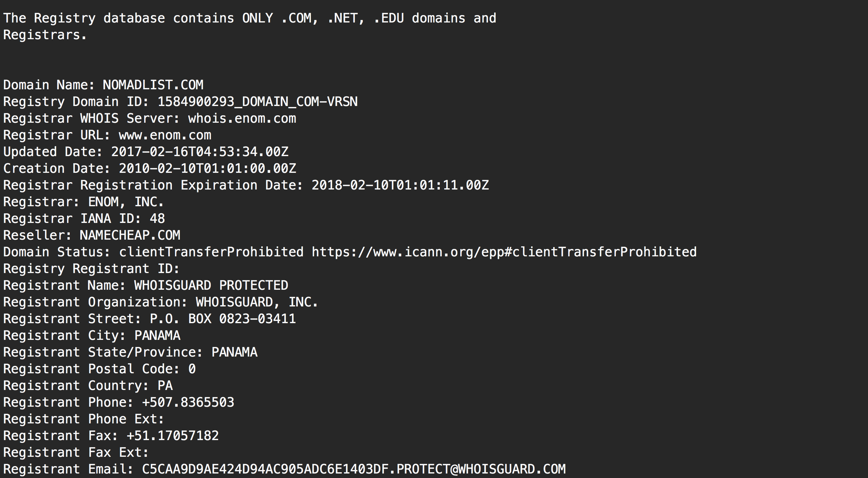This screenshot has width=868, height=478.
Task: Click the registrant phone number +507.8365503
Action: [x=188, y=402]
